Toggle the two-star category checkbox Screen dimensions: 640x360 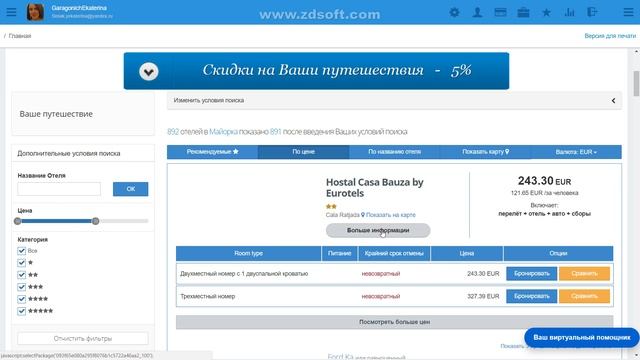[x=22, y=275]
